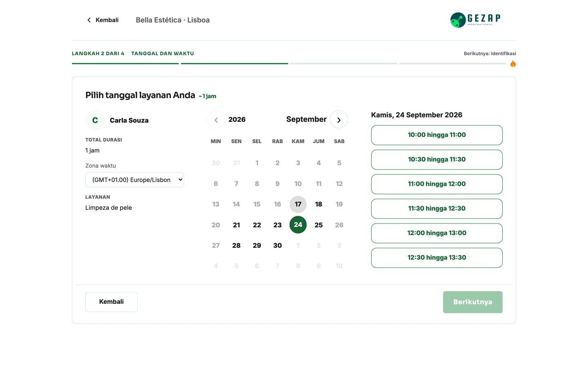Screen dimensions: 588x368
Task: Click the Berikutnya: Identifikasi text
Action: (x=490, y=54)
